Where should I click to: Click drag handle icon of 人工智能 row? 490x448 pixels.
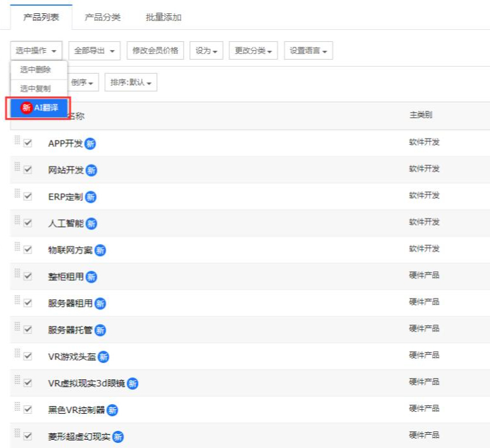[x=18, y=220]
